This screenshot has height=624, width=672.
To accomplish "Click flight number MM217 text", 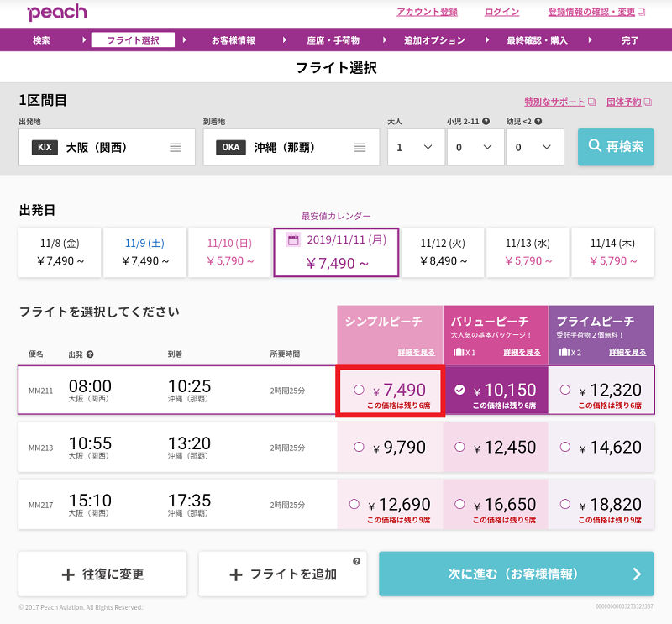I will (x=40, y=505).
